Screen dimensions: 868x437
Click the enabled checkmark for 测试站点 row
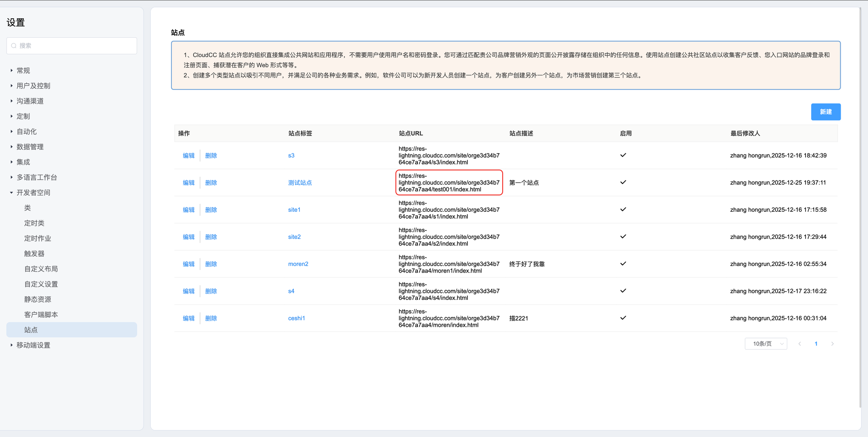(x=623, y=182)
